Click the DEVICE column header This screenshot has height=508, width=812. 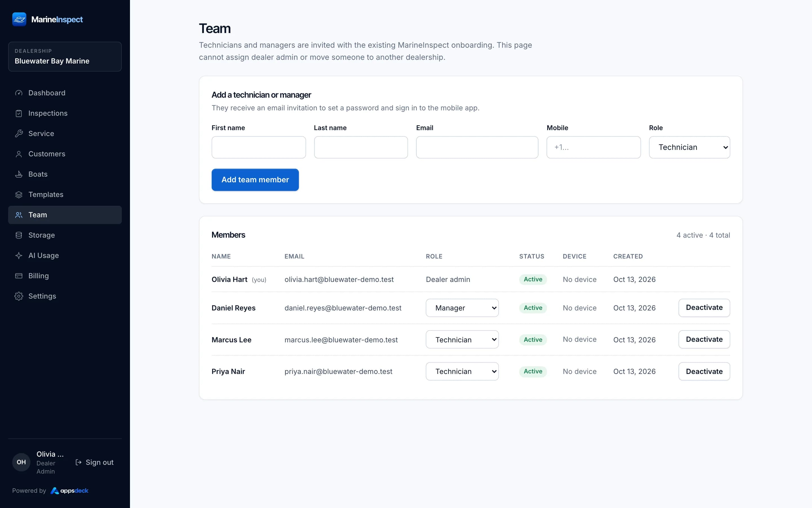coord(574,256)
